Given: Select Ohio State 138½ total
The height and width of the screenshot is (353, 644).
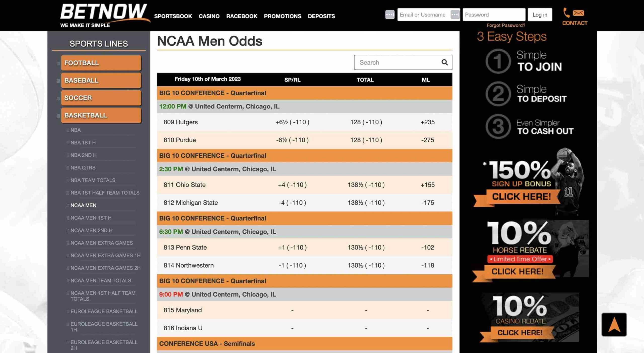Looking at the screenshot, I should (366, 185).
